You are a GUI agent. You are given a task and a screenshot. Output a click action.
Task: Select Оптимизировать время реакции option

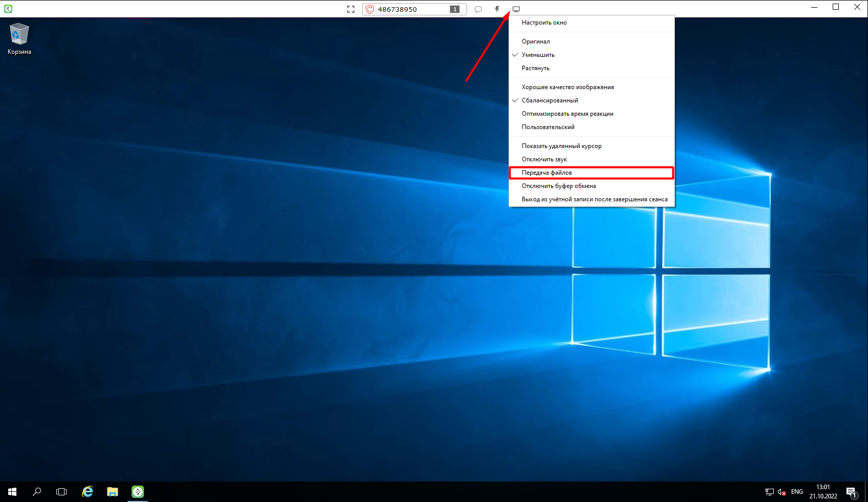(x=591, y=114)
